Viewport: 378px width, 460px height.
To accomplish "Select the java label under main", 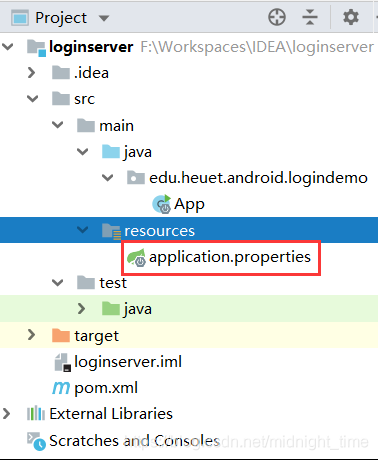I will pos(138,152).
